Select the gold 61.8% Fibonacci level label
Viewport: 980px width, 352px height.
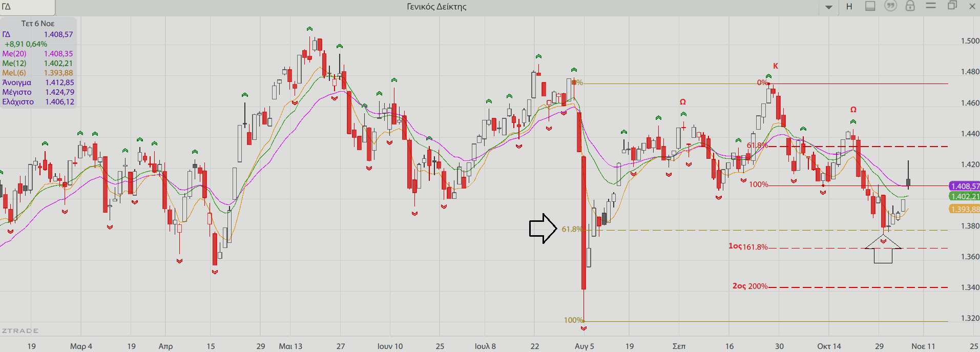[572, 229]
